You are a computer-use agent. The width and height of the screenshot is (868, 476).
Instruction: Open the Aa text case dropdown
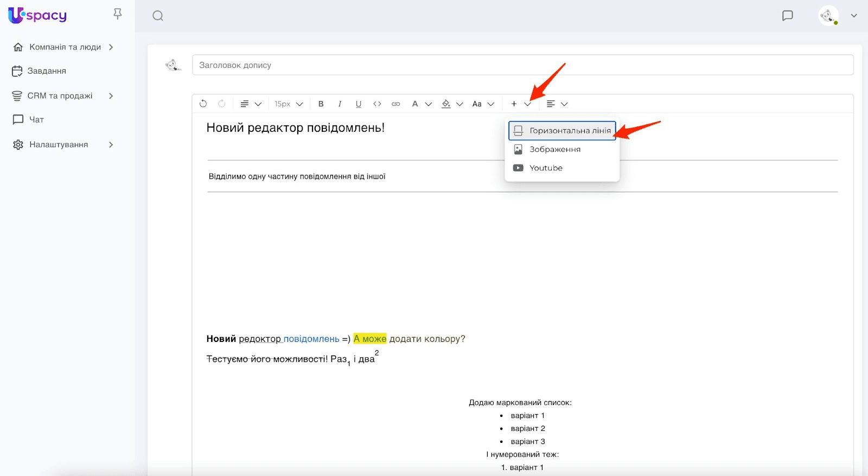pyautogui.click(x=483, y=104)
